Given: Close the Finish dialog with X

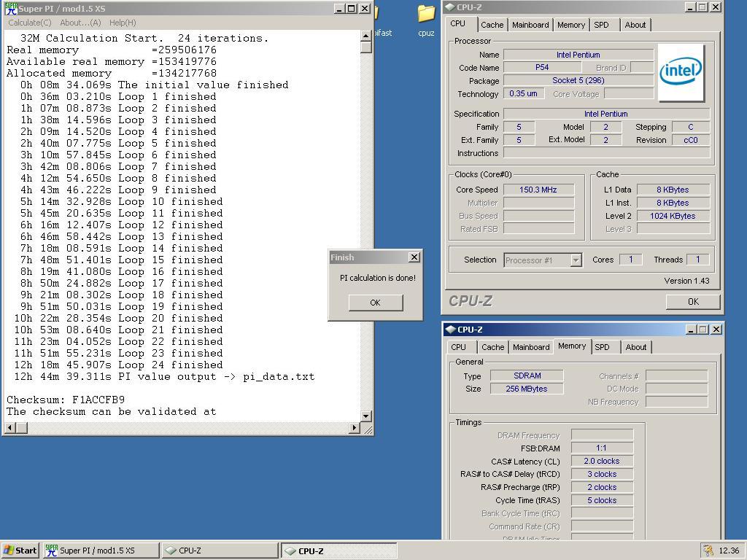Looking at the screenshot, I should pyautogui.click(x=414, y=257).
